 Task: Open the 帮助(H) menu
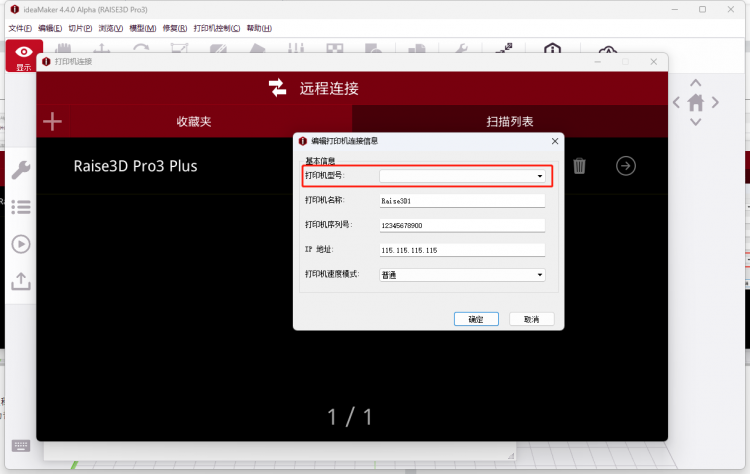click(x=259, y=28)
